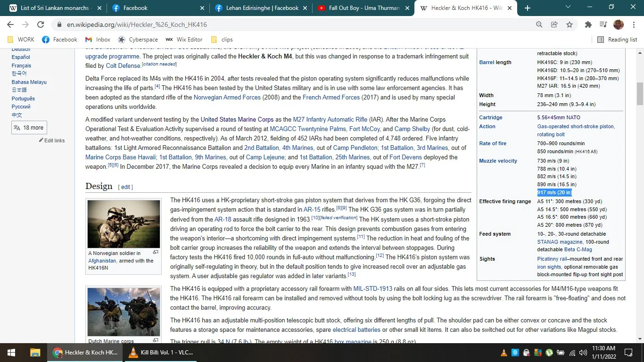This screenshot has height=362, width=644.
Task: Open the Norwegian soldier in Afghanistan thumbnail
Action: point(124,224)
